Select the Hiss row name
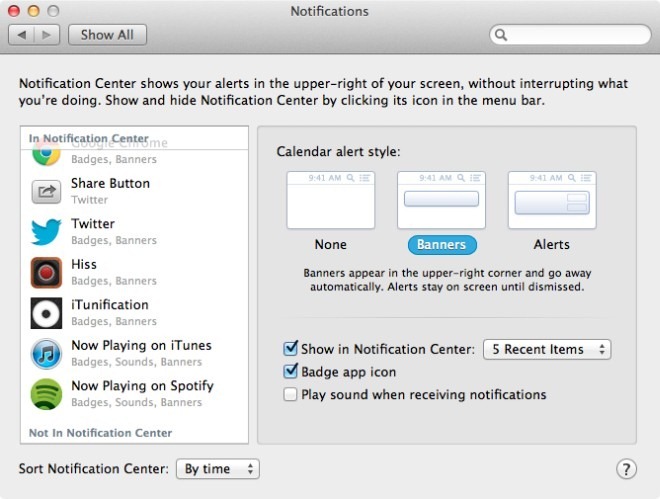Viewport: 660px width, 499px height. (x=84, y=264)
